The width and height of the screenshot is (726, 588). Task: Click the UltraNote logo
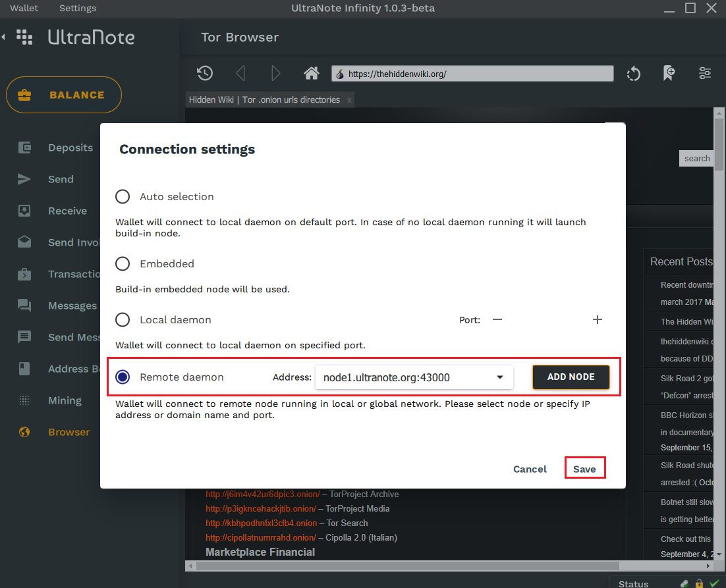[x=91, y=37]
